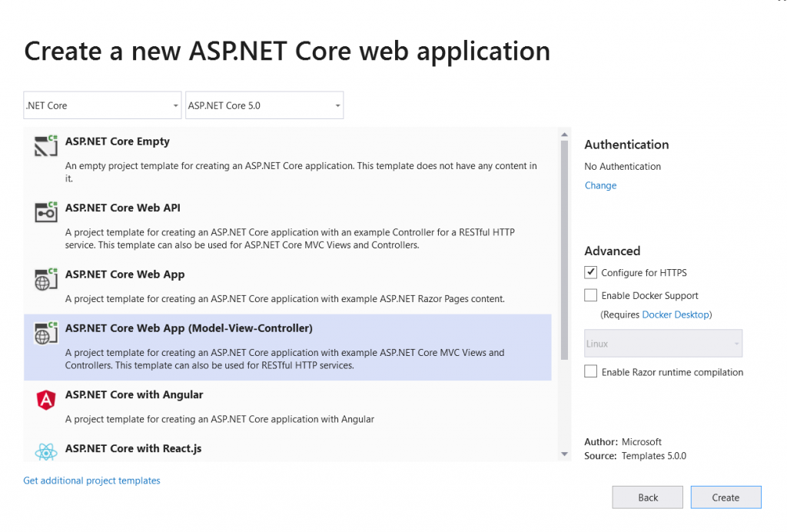Click the Change authentication link

coord(600,185)
